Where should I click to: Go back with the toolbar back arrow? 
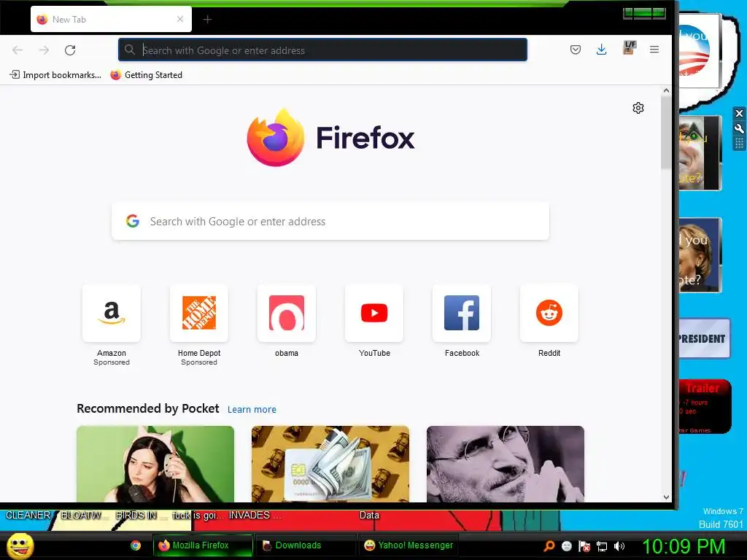[18, 50]
